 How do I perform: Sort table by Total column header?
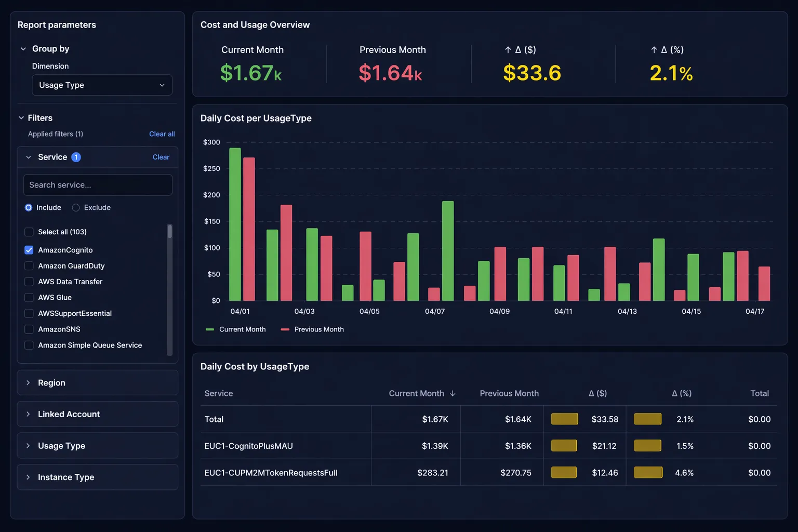coord(760,394)
